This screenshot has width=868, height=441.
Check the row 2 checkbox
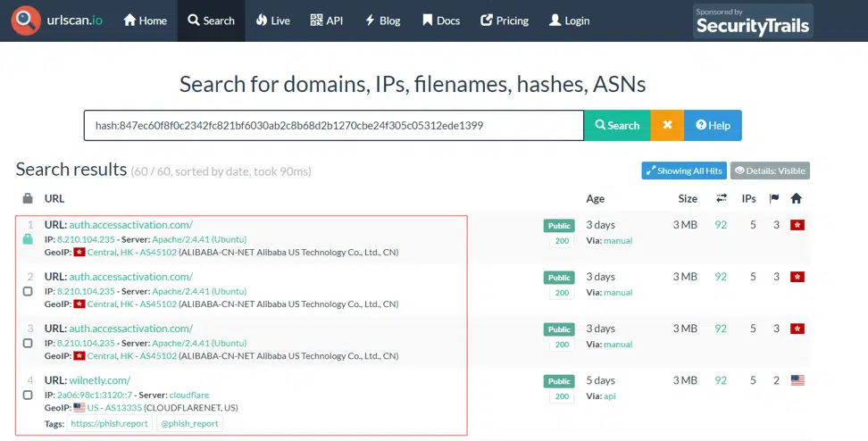[28, 291]
